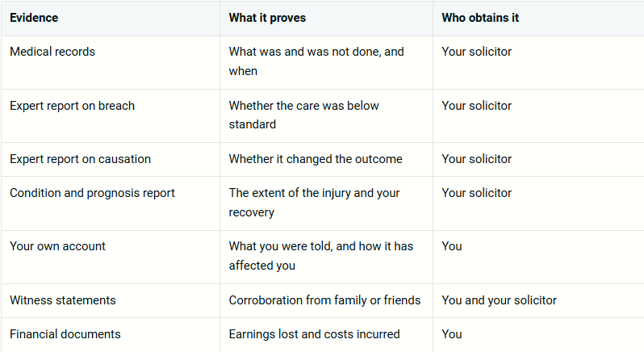This screenshot has height=352, width=644.
Task: Click 'Corroboration from family or friends' cell
Action: [x=326, y=300]
